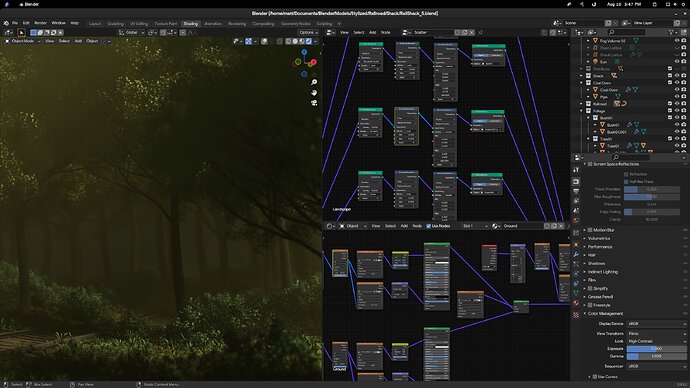The height and width of the screenshot is (388, 690).
Task: Open the Texture properties checker tab icon
Action: tap(576, 315)
